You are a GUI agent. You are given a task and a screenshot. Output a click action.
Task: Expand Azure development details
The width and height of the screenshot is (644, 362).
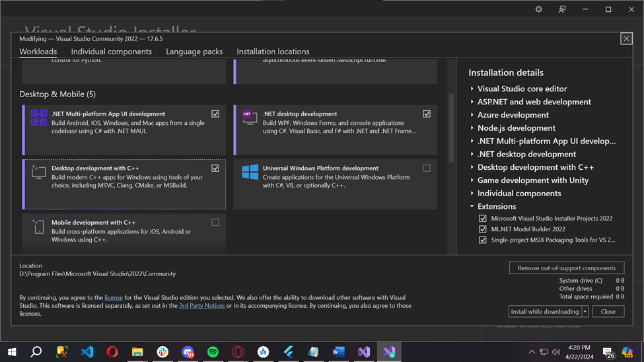(472, 115)
